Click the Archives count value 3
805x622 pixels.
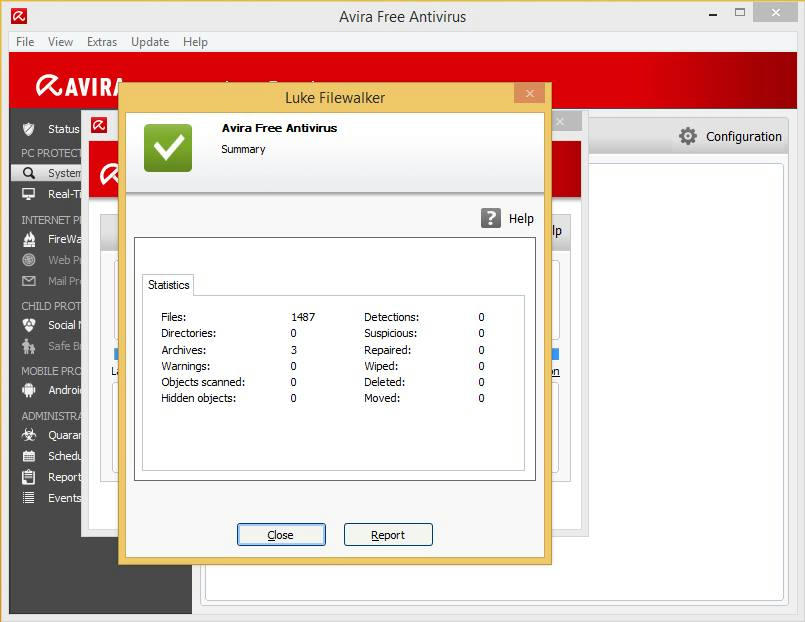[294, 350]
